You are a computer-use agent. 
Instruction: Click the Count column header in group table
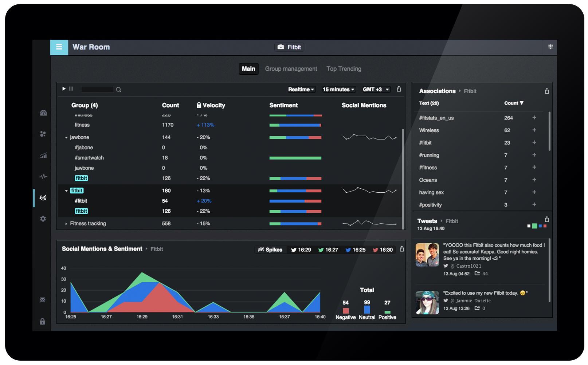(170, 105)
